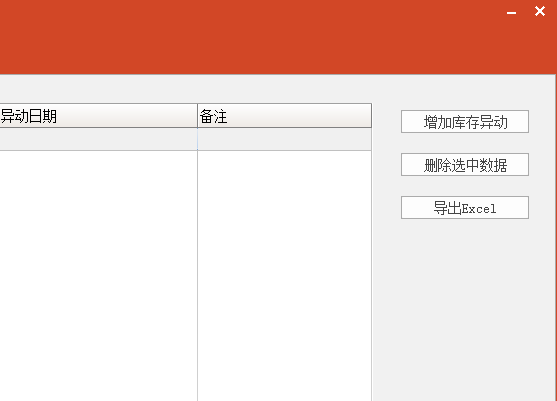Screen dimensions: 557x401
Task: Click the empty grid area in 异动日期 column
Action: tap(98, 276)
